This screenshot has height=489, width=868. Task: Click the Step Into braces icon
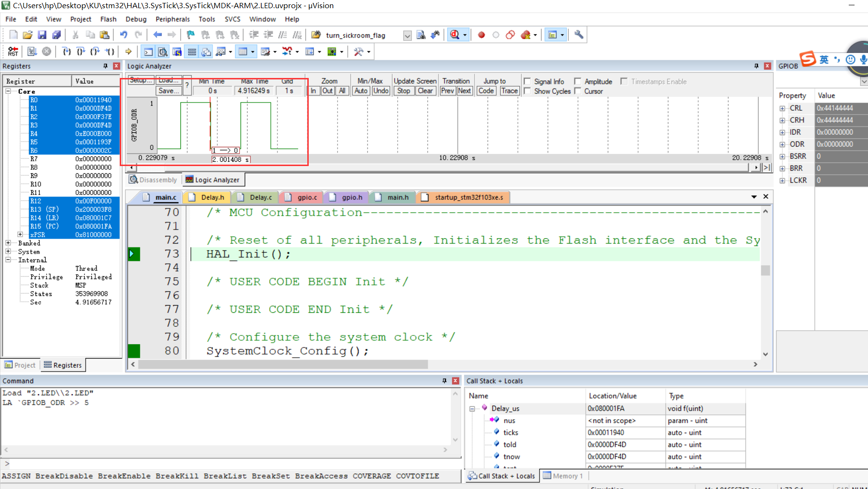click(67, 51)
